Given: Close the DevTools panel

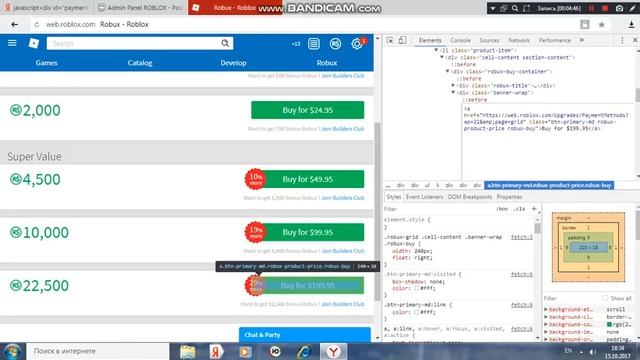Looking at the screenshot, I should [635, 40].
